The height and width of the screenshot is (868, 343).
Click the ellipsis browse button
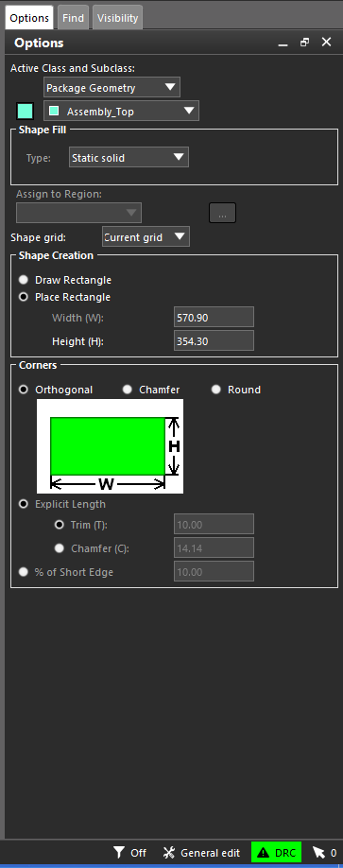pyautogui.click(x=222, y=213)
